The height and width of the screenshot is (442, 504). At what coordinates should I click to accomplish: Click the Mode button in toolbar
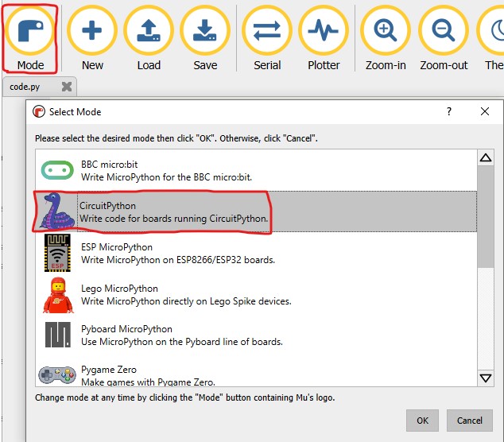click(32, 37)
